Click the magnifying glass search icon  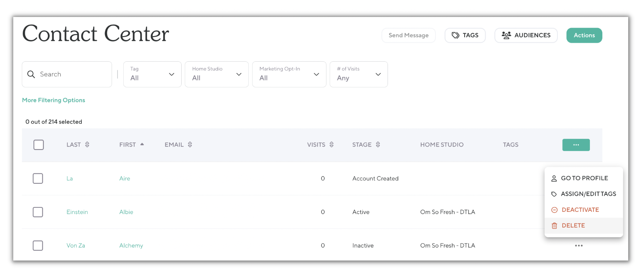coord(31,74)
